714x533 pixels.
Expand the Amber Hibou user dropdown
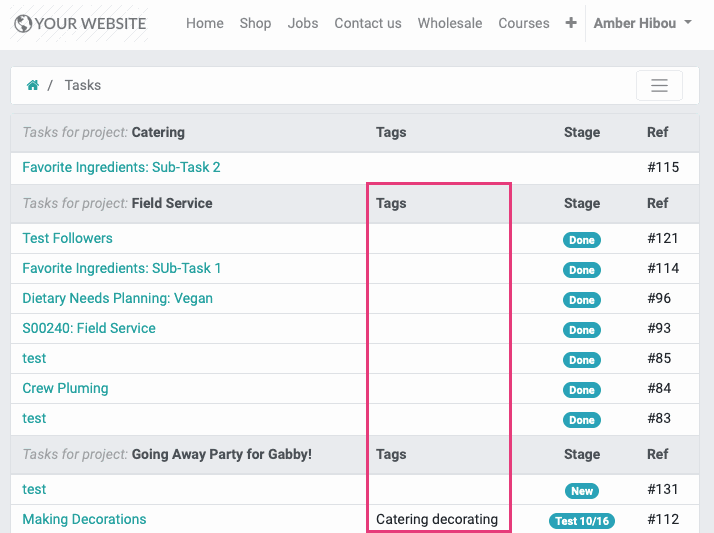tap(643, 23)
